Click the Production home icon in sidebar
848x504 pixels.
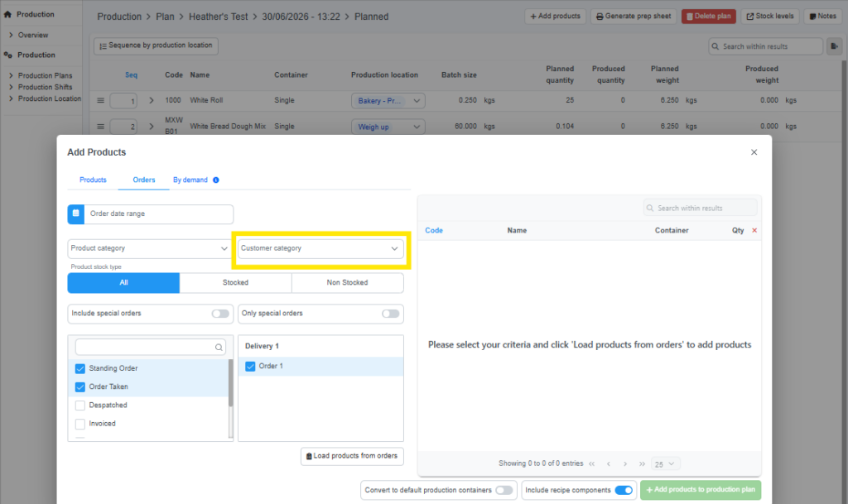(x=7, y=15)
